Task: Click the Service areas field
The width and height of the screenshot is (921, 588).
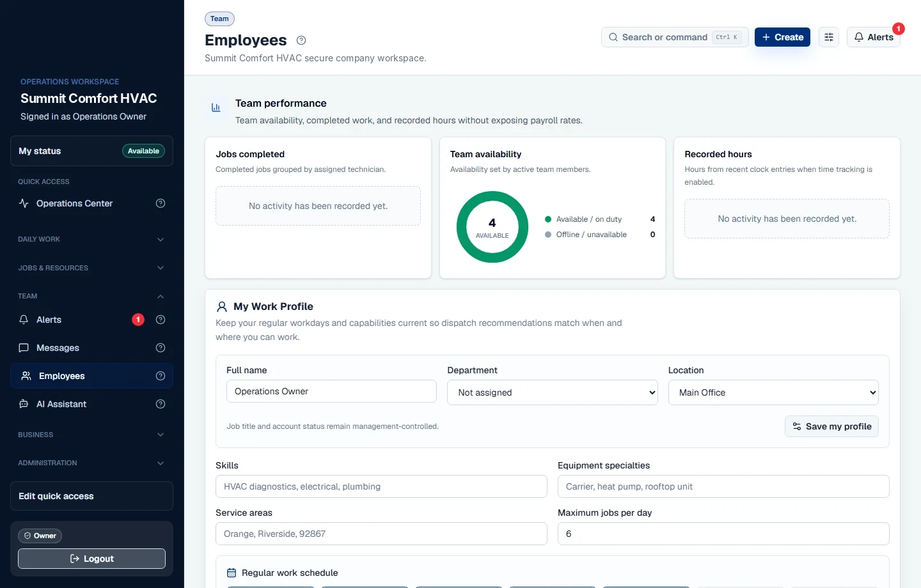Action: [381, 534]
